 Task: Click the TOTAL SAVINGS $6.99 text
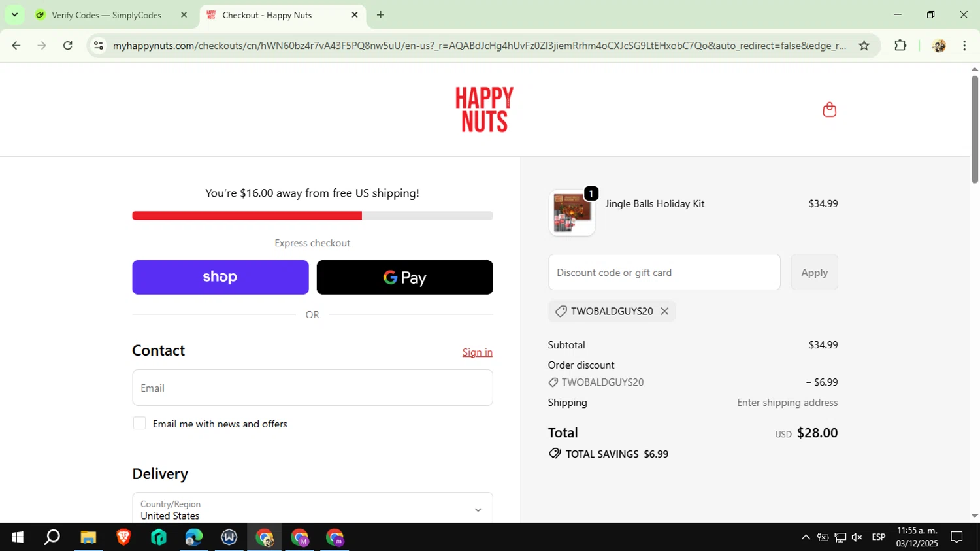coord(617,454)
